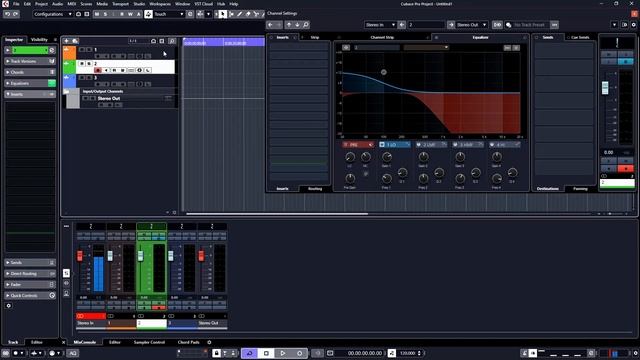Toggle global Read R automation button

click(122, 14)
